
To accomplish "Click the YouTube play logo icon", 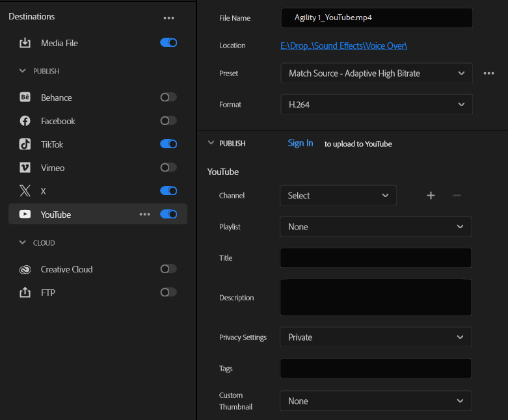I will click(25, 214).
